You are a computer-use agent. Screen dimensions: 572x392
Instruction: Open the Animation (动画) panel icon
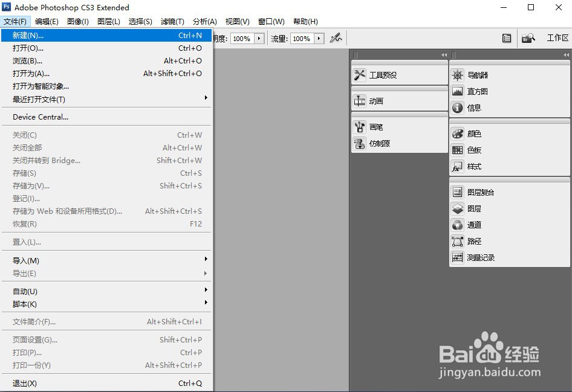[x=360, y=101]
